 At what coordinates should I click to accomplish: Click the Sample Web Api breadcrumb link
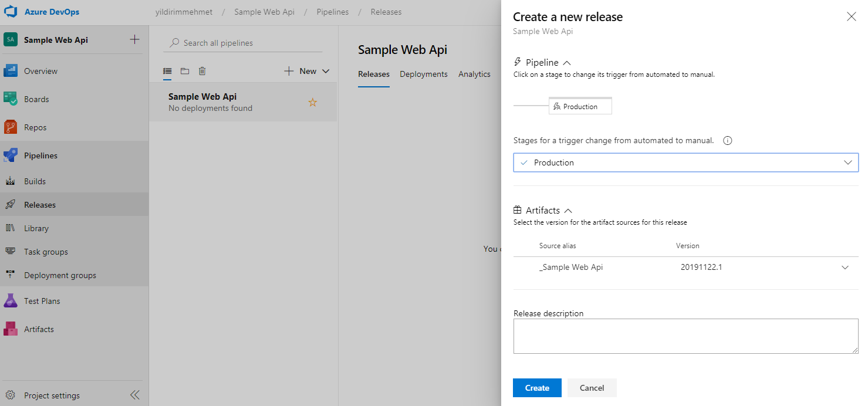(264, 12)
